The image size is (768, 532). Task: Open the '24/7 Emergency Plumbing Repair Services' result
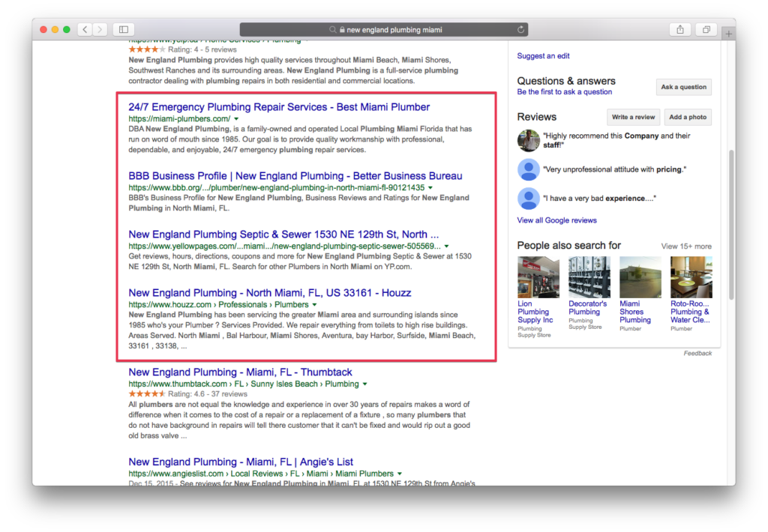pyautogui.click(x=279, y=107)
